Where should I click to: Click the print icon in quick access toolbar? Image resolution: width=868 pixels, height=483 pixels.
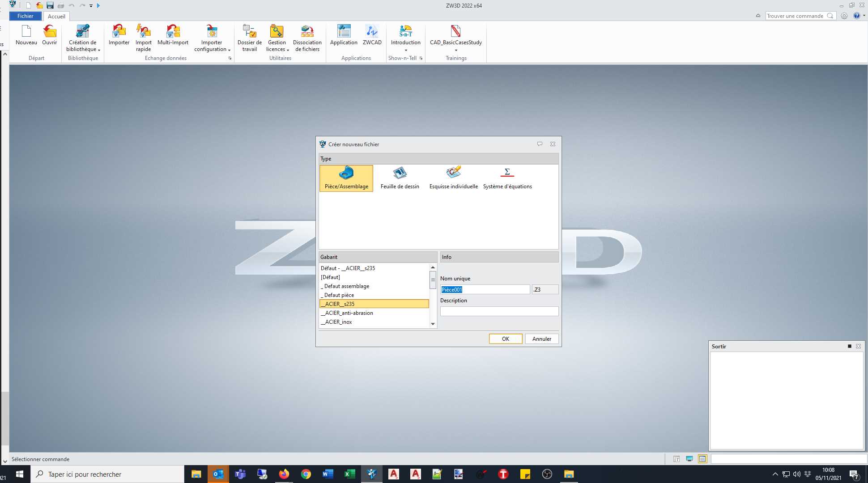(61, 5)
